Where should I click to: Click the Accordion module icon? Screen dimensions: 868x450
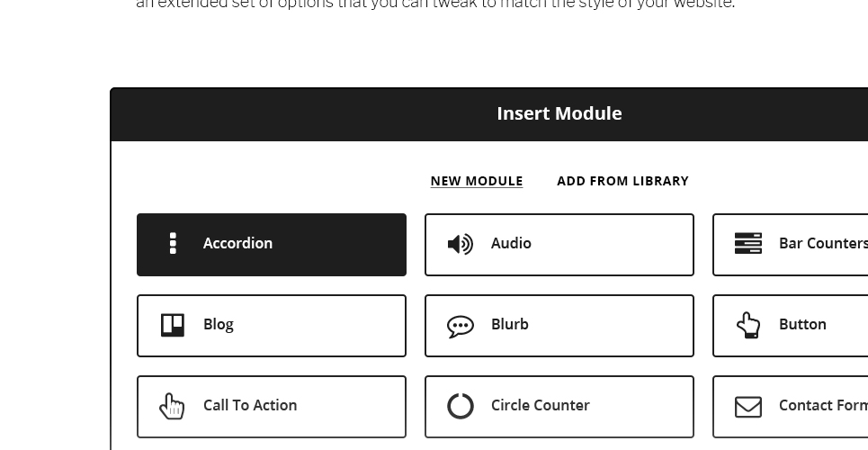[173, 243]
